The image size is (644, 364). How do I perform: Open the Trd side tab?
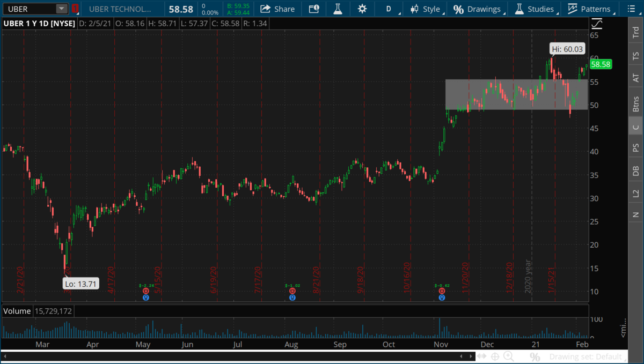636,32
